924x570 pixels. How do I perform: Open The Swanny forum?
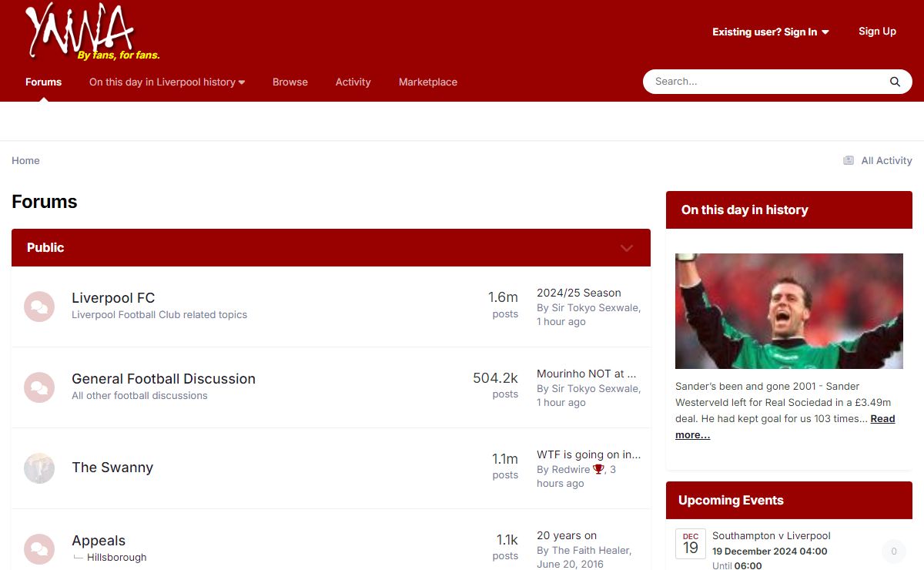[112, 468]
